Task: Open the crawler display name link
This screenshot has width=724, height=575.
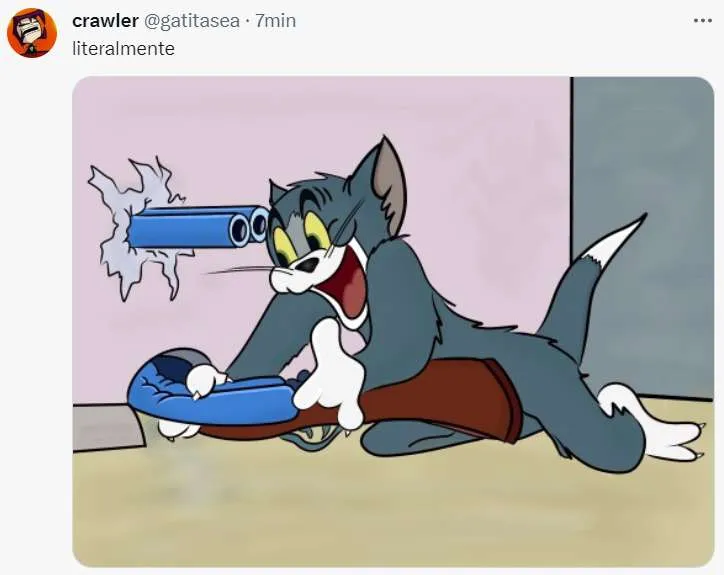Action: pyautogui.click(x=105, y=21)
